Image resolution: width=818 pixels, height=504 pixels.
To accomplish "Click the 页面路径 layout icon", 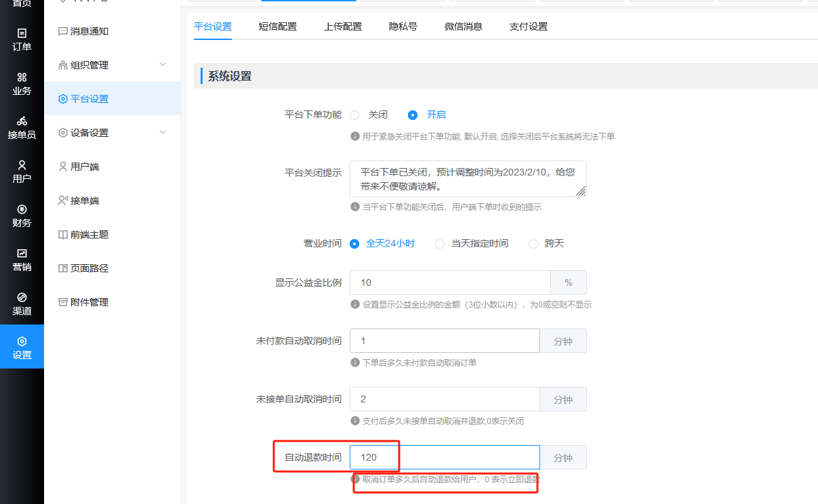I will [63, 268].
